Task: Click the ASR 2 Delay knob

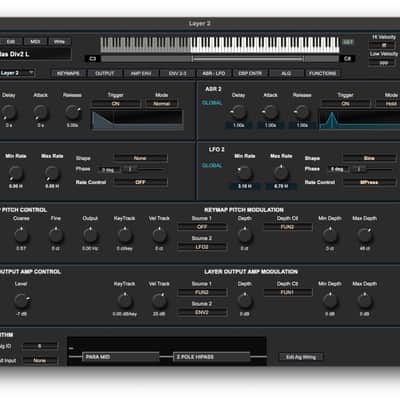Action: tap(238, 112)
